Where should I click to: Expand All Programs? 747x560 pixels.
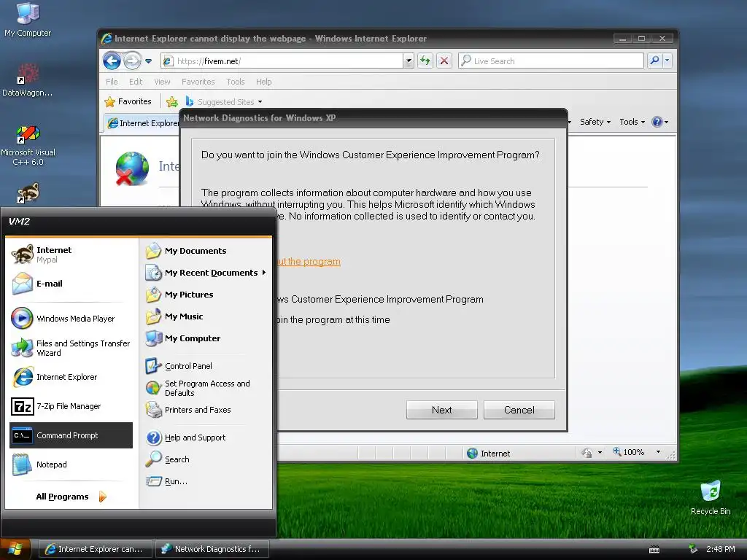tap(71, 497)
